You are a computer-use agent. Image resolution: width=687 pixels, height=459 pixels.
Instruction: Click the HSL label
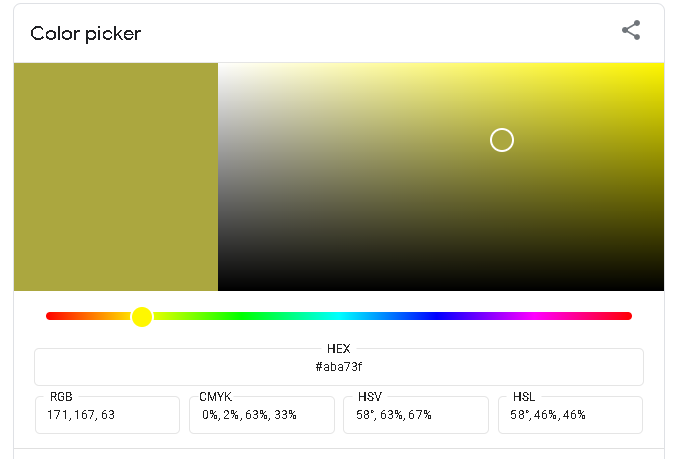[524, 396]
